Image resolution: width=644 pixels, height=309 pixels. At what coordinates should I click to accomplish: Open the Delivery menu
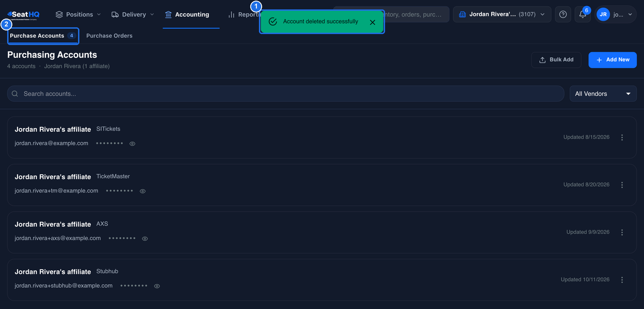133,14
